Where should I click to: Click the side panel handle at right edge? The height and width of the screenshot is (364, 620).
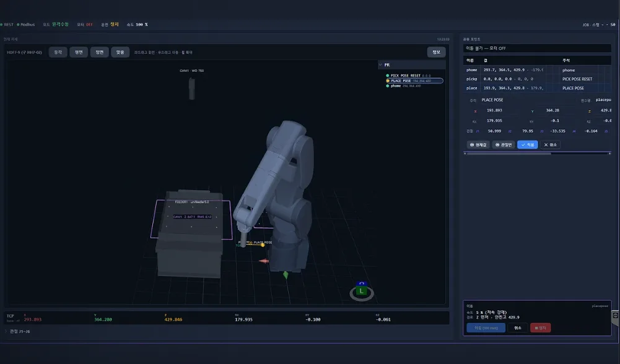pos(615,316)
